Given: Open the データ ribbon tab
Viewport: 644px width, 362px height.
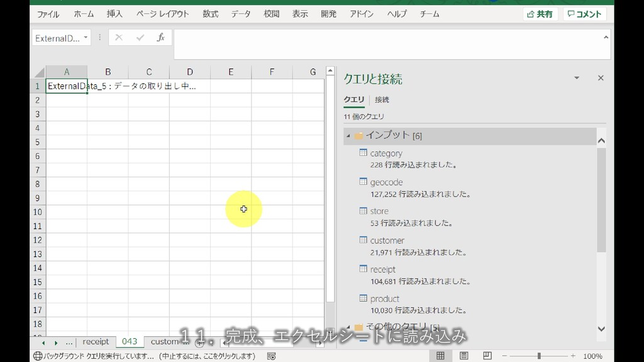Looking at the screenshot, I should click(x=240, y=14).
